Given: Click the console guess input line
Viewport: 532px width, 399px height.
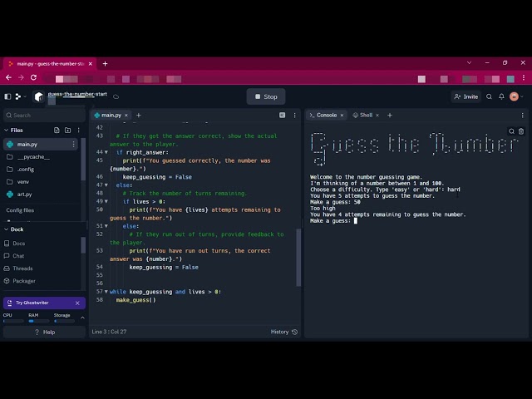Looking at the screenshot, I should [x=334, y=221].
